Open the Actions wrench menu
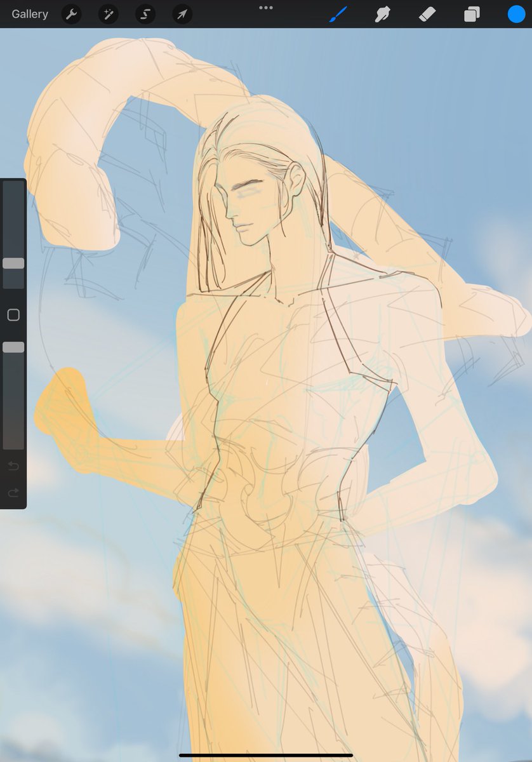The height and width of the screenshot is (762, 532). point(71,14)
